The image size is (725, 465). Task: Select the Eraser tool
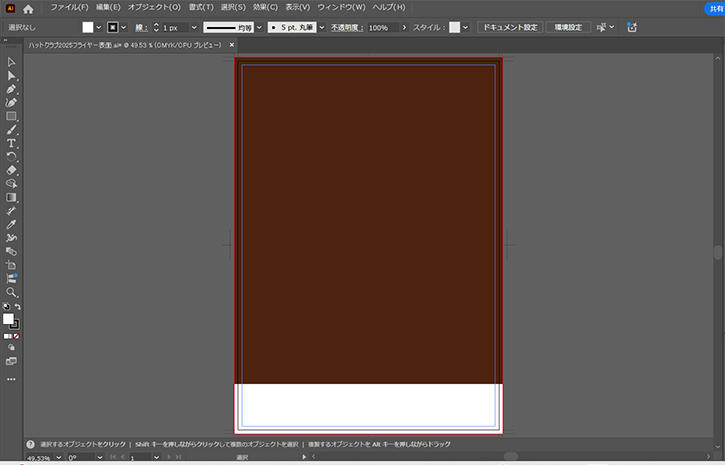[12, 170]
